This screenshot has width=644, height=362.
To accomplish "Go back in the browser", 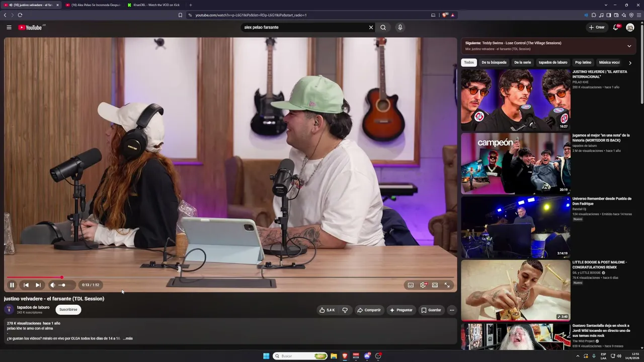I will tap(5, 15).
